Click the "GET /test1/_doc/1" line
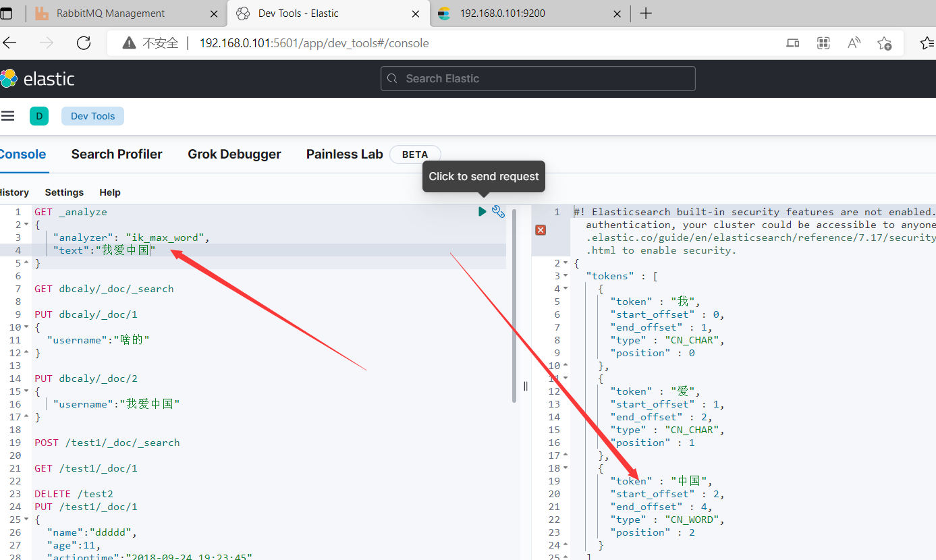 [86, 468]
